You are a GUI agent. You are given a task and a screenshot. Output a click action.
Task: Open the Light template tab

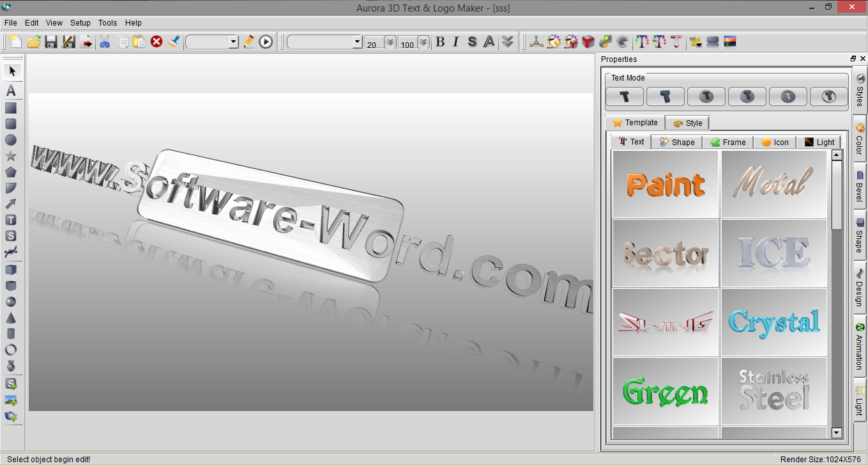pos(819,142)
